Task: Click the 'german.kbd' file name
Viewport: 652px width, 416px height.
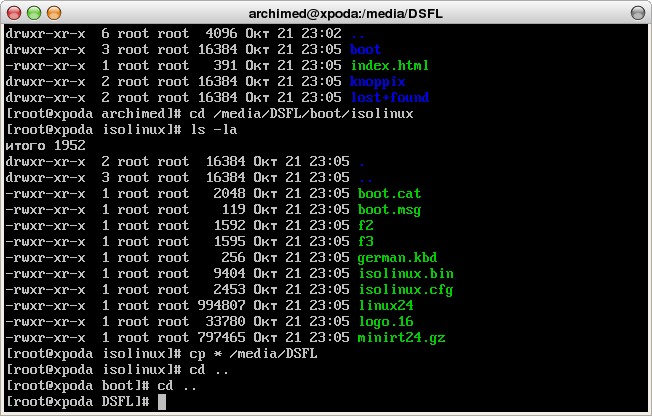Action: (398, 258)
